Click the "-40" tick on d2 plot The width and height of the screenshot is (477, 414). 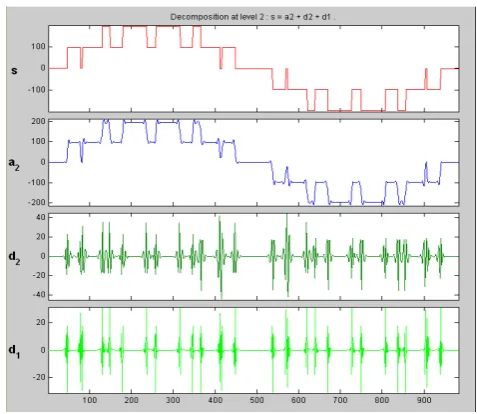pos(39,295)
